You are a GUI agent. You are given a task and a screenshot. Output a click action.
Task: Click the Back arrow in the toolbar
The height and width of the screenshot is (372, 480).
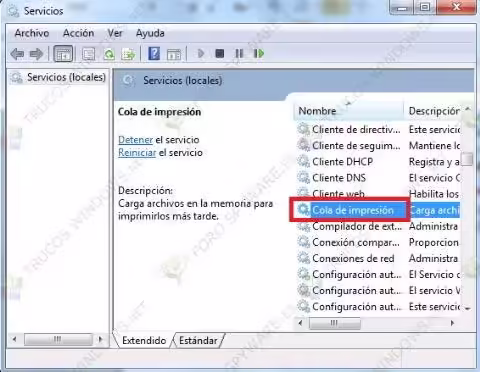17,54
